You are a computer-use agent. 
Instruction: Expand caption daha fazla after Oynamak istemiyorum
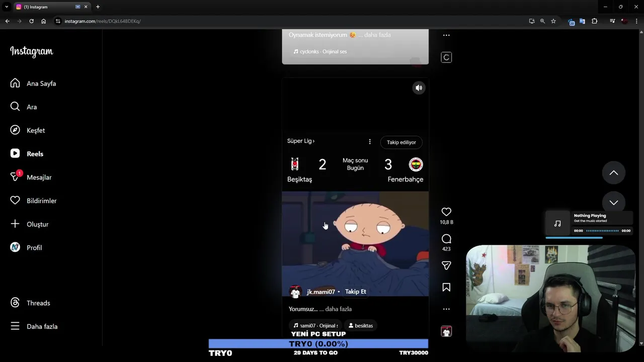click(377, 35)
